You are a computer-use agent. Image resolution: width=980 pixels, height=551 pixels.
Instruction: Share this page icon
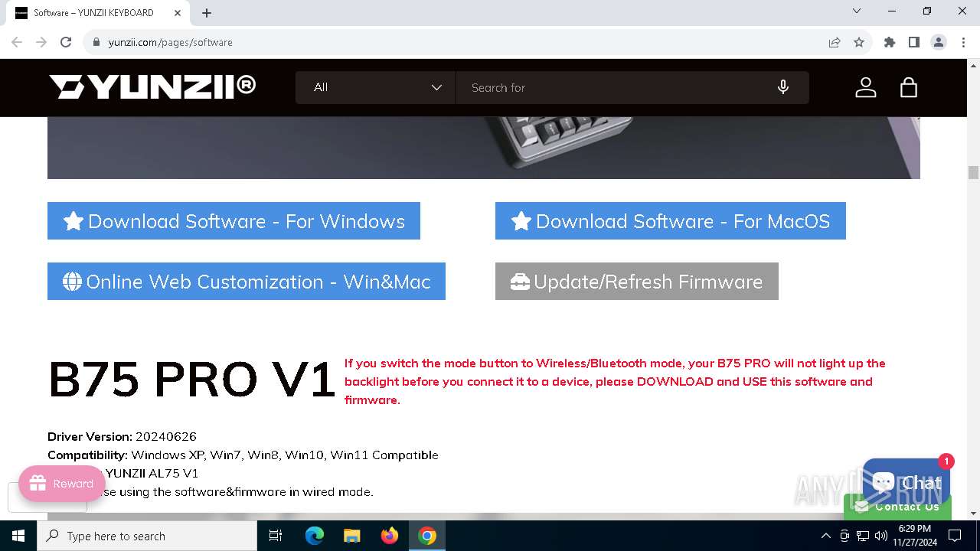coord(835,42)
